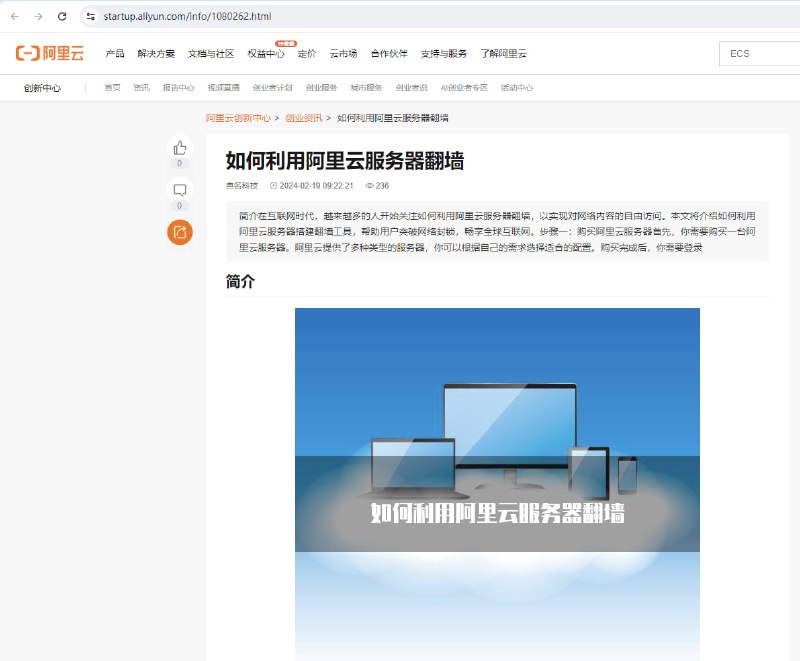Open site information icon in address bar
The height and width of the screenshot is (661, 800).
coord(91,16)
